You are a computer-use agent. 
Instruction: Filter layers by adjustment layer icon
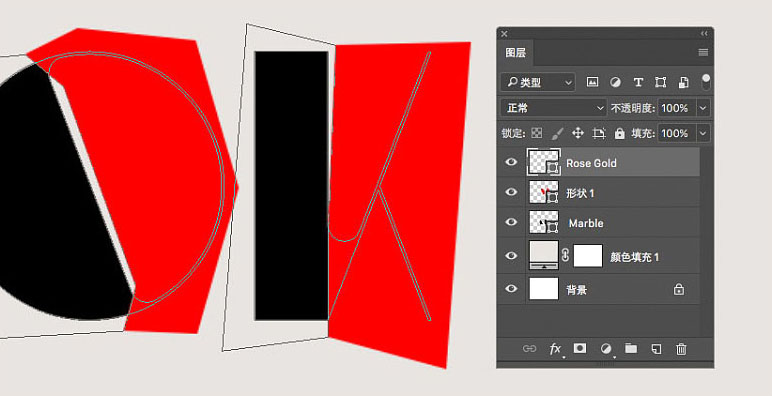(615, 82)
